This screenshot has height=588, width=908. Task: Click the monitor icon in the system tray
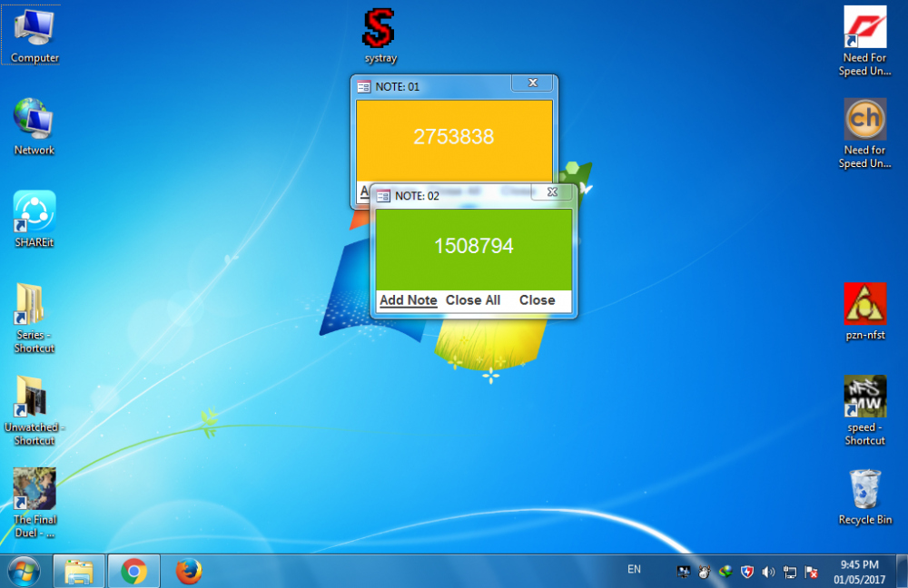click(684, 572)
